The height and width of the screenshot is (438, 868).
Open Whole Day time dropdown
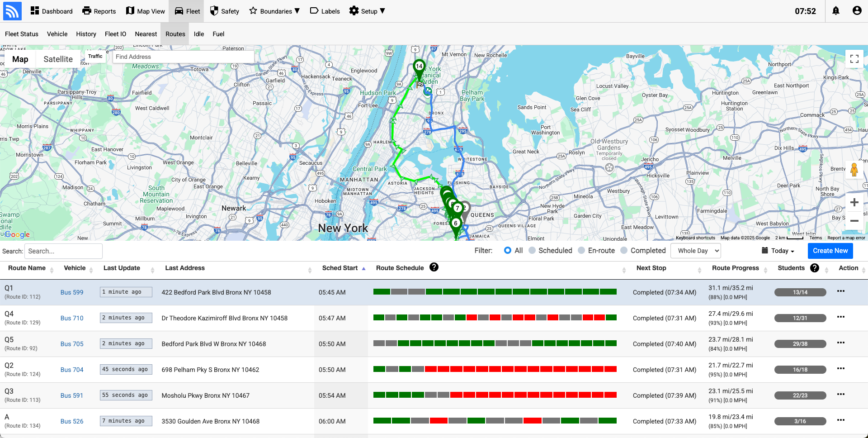696,251
